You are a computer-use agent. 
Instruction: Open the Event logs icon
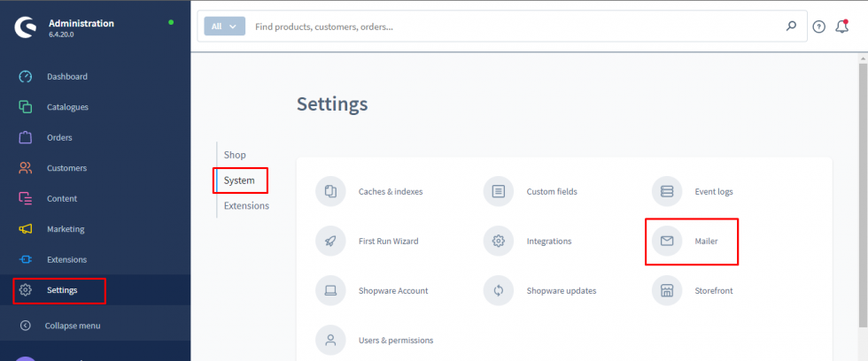tap(667, 191)
